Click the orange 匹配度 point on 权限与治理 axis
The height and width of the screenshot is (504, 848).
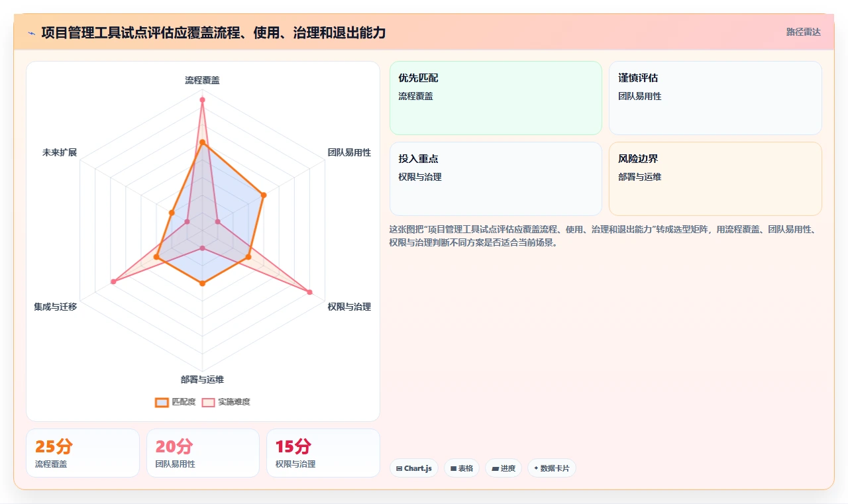point(248,256)
